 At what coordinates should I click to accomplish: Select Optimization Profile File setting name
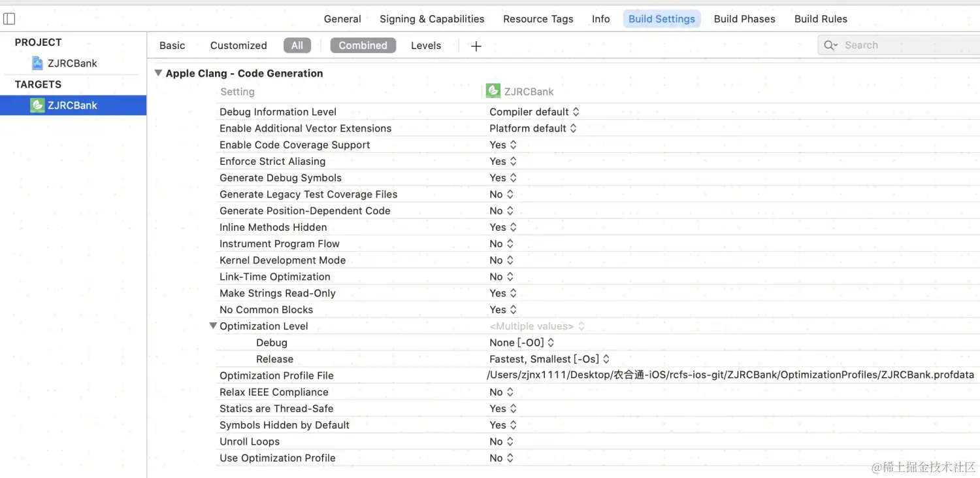click(276, 375)
